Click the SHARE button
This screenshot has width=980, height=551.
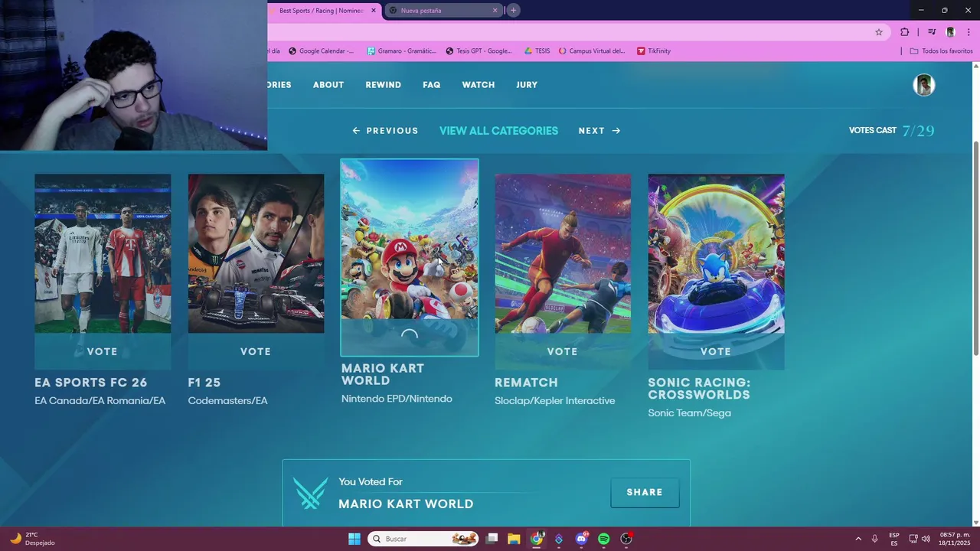[x=645, y=493]
